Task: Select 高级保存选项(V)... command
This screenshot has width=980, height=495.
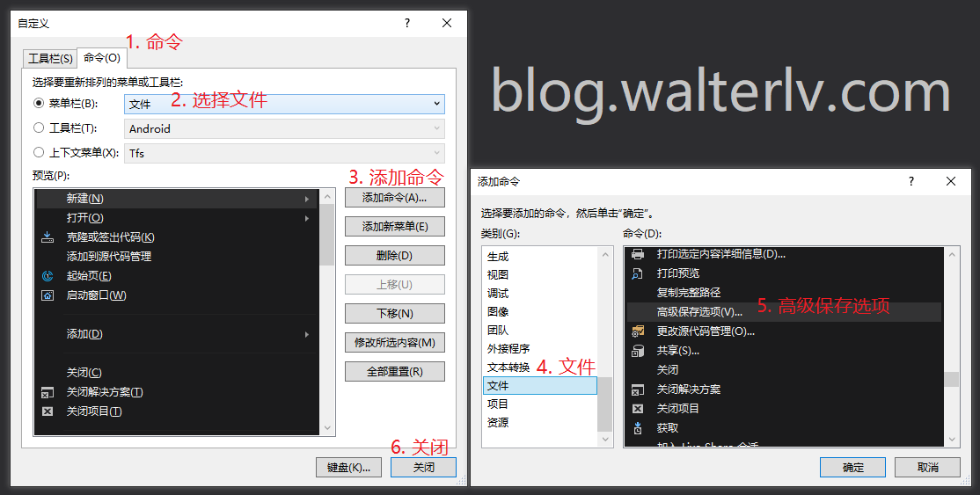Action: tap(784, 312)
